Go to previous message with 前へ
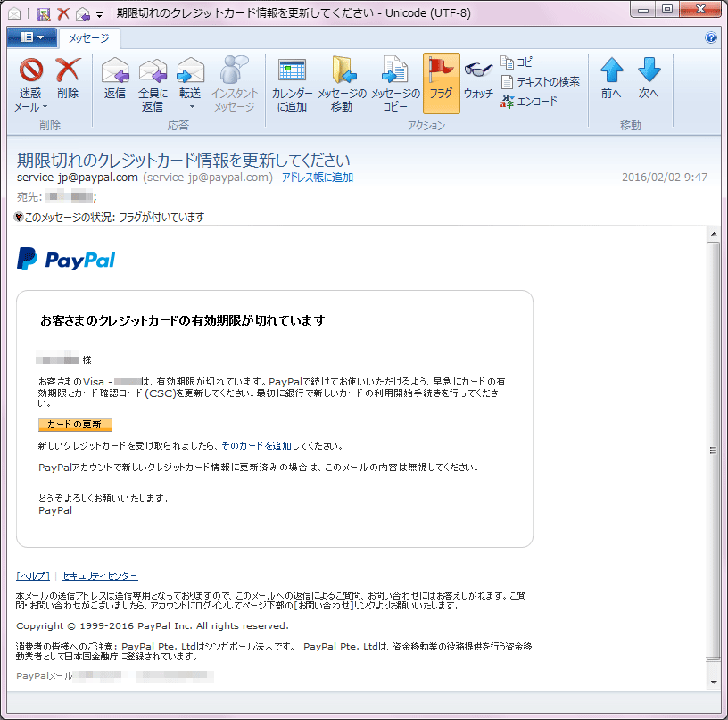The height and width of the screenshot is (720, 728). coord(611,78)
